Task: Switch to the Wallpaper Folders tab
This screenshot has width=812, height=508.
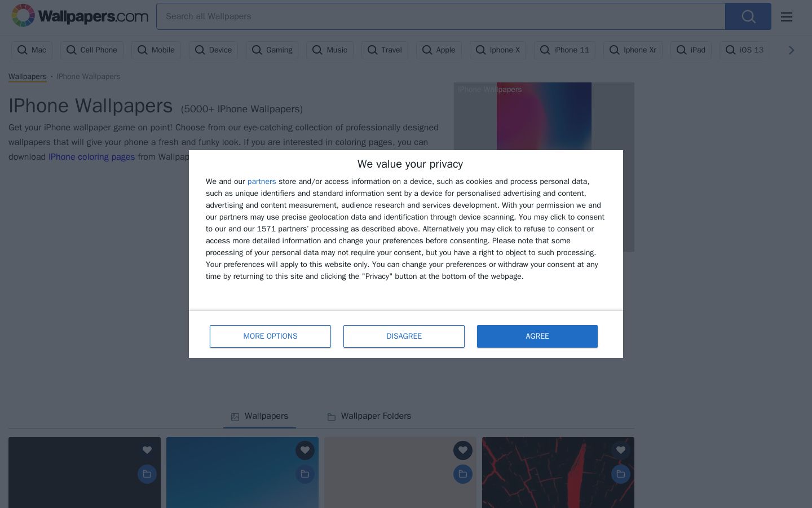Action: [369, 417]
